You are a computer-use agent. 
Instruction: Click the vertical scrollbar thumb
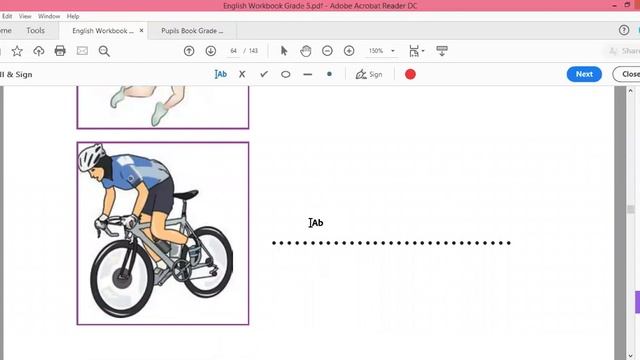pos(631,209)
